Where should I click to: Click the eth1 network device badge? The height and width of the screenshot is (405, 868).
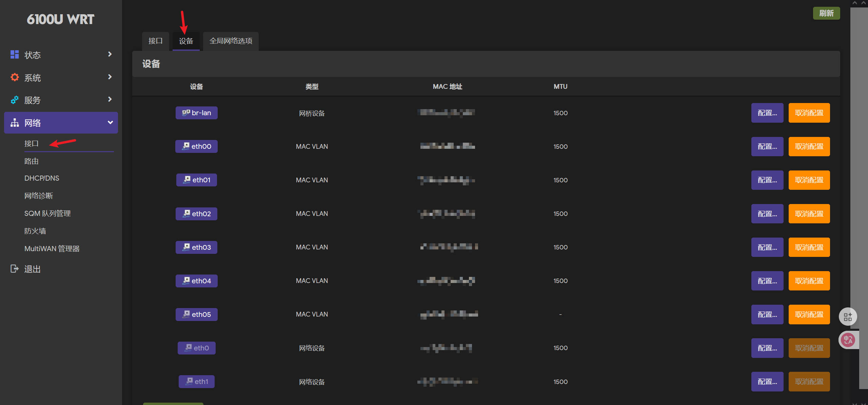196,382
